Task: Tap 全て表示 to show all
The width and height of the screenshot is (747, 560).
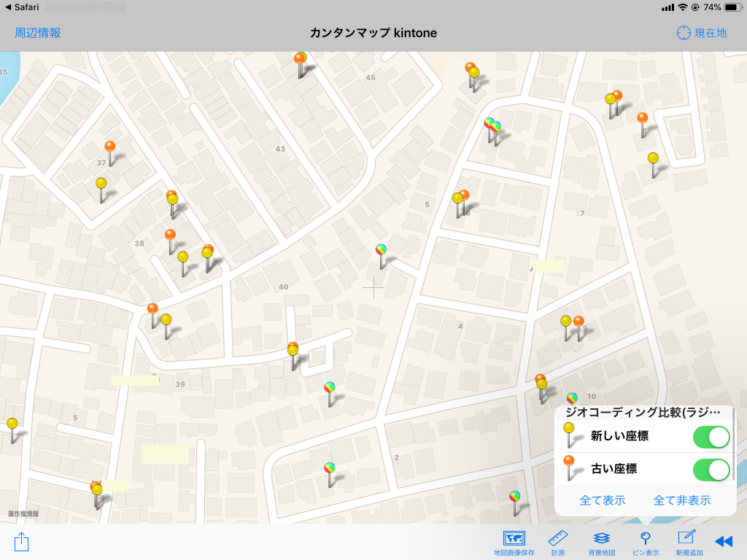Action: tap(602, 500)
